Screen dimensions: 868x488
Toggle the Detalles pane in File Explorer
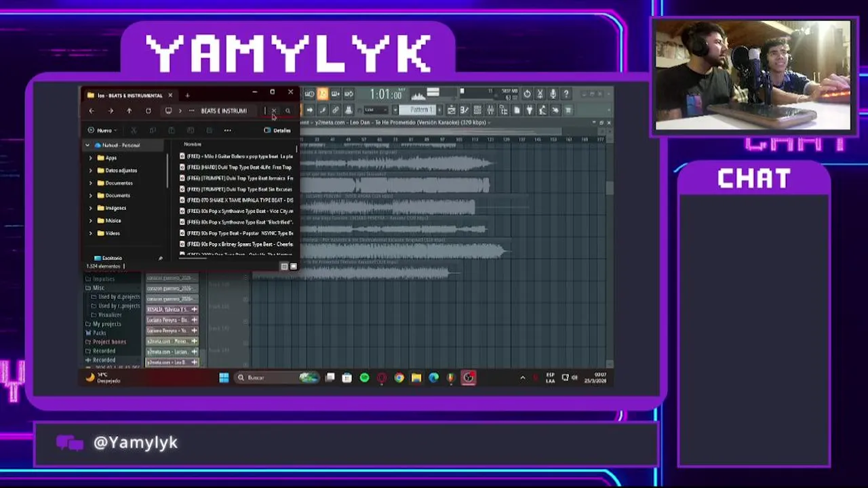pos(277,130)
